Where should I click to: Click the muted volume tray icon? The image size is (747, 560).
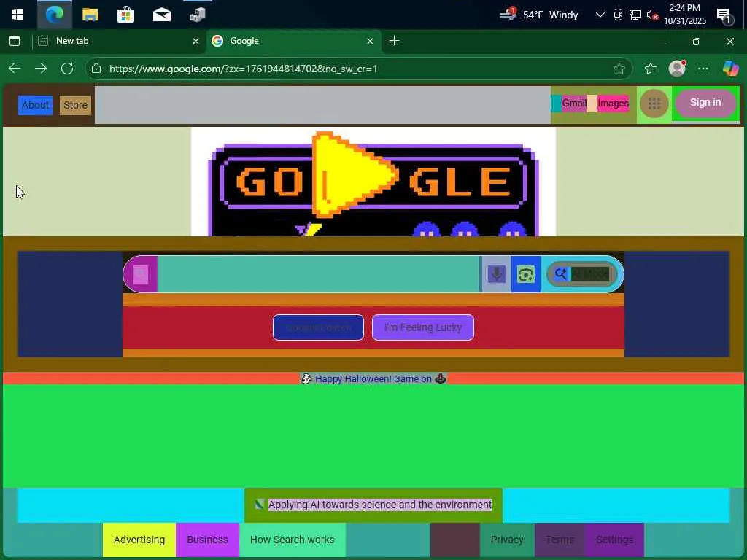tap(652, 15)
